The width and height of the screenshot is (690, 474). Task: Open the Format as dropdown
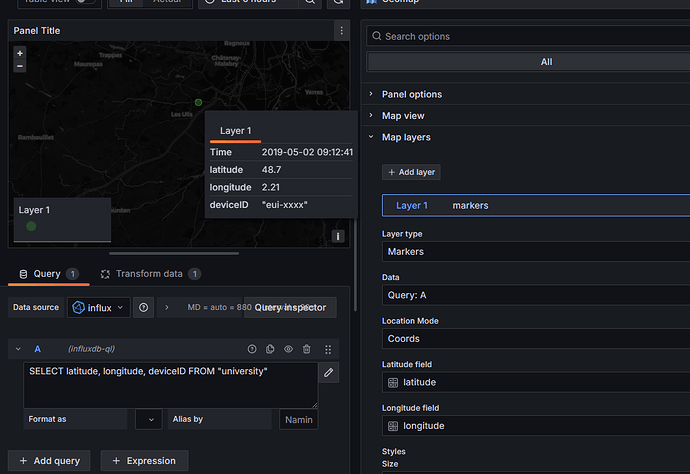pyautogui.click(x=149, y=419)
